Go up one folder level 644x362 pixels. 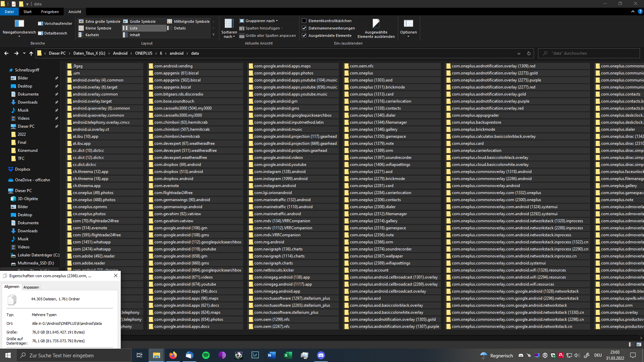click(x=31, y=53)
